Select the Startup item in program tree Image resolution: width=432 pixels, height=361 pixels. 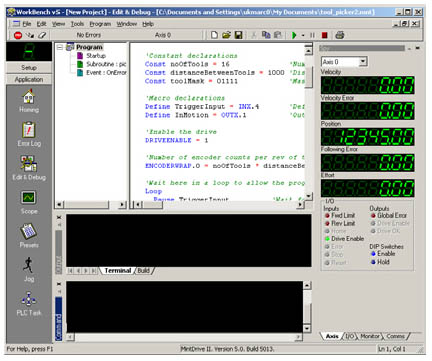(96, 56)
